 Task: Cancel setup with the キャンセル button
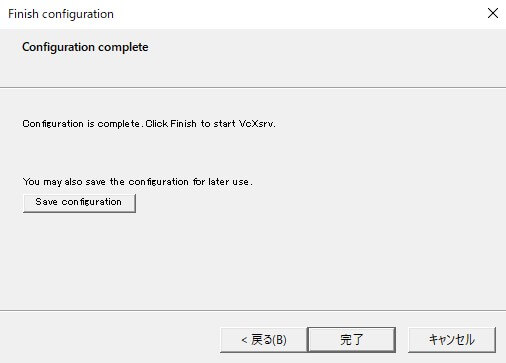(452, 340)
